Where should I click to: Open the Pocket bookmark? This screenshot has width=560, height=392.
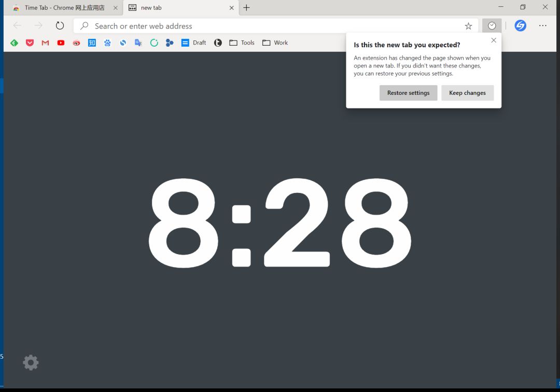pyautogui.click(x=30, y=43)
